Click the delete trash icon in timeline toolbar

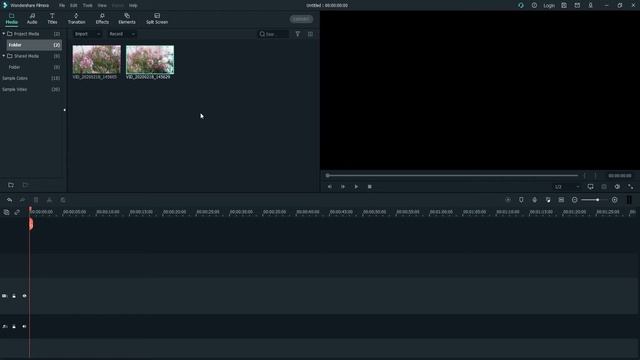pos(36,200)
